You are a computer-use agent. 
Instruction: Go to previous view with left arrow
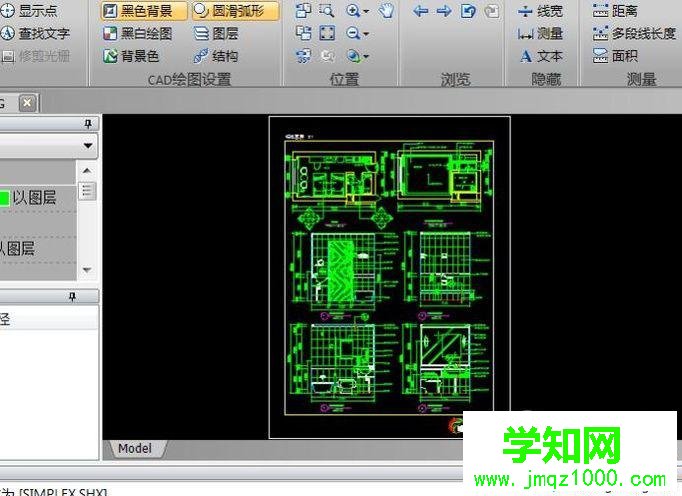coord(421,11)
